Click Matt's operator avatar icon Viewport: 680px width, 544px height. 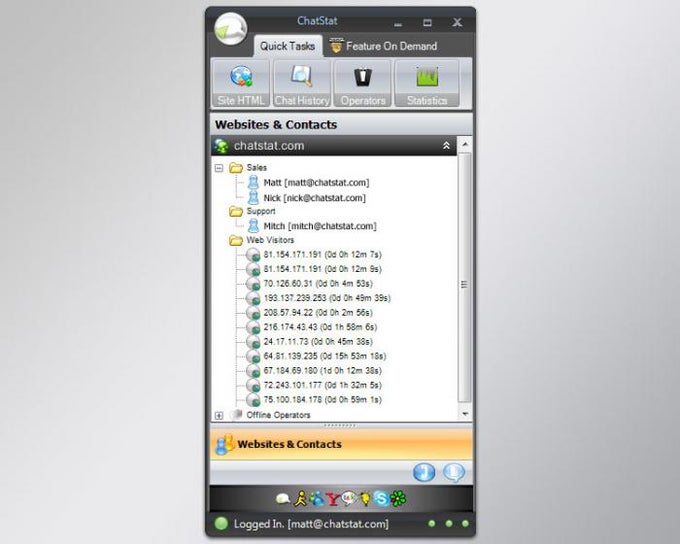pyautogui.click(x=253, y=183)
